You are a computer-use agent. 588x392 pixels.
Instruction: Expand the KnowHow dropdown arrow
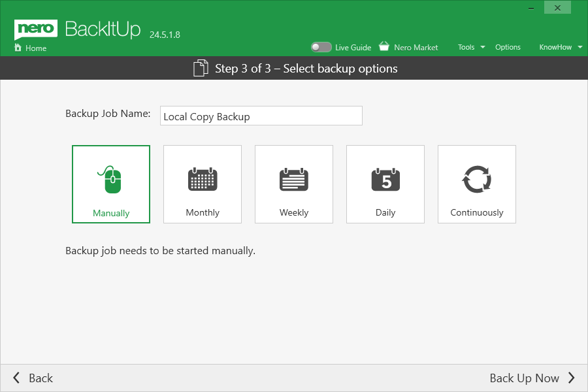580,47
